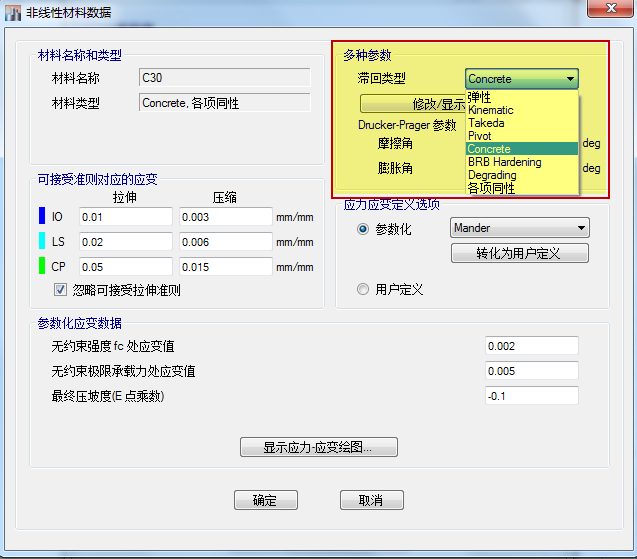Pick BRB Hardening in the list

tap(504, 162)
